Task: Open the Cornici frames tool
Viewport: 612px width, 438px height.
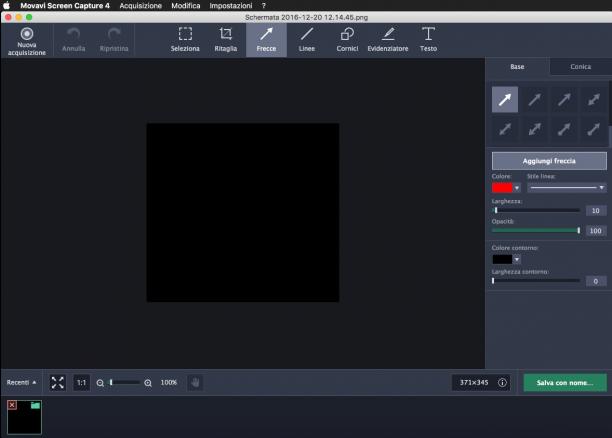Action: [347, 40]
